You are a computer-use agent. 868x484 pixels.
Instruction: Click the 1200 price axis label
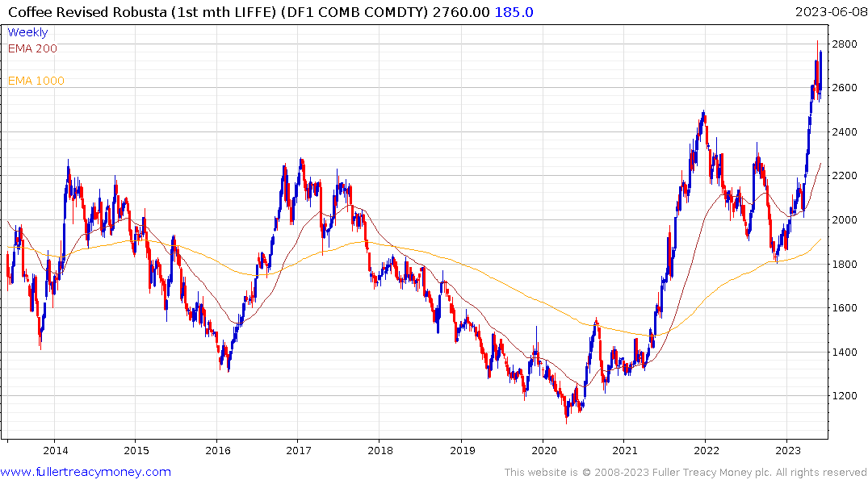845,396
